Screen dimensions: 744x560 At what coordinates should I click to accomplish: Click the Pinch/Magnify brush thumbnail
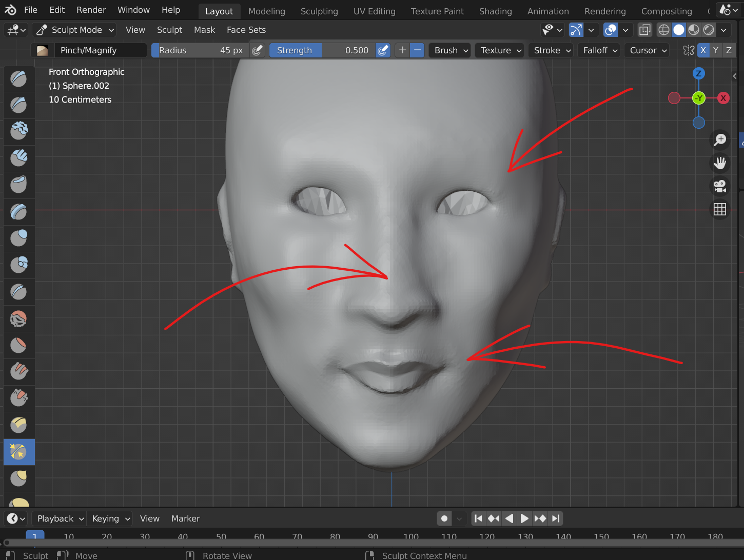tap(43, 50)
